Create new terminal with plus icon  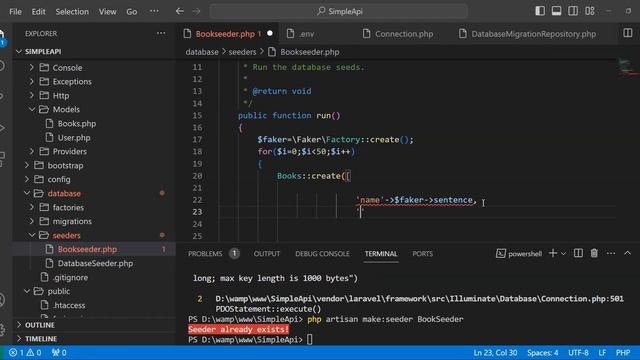(553, 253)
